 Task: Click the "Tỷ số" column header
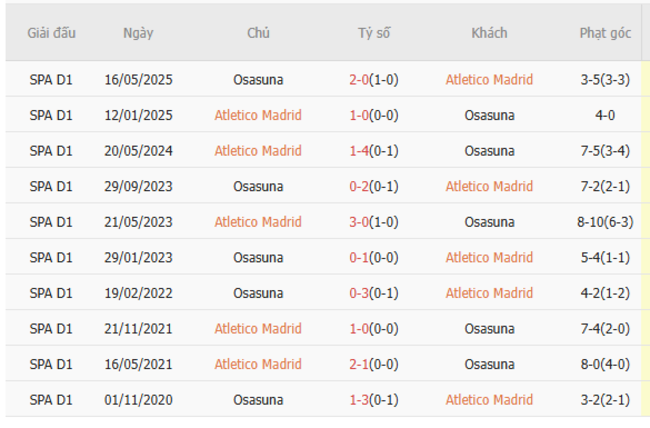(x=374, y=32)
